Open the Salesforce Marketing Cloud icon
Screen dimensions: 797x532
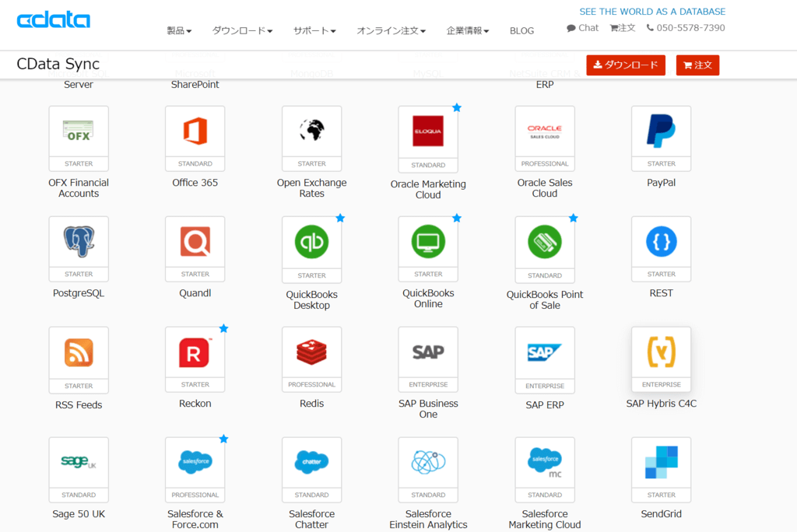tap(544, 462)
